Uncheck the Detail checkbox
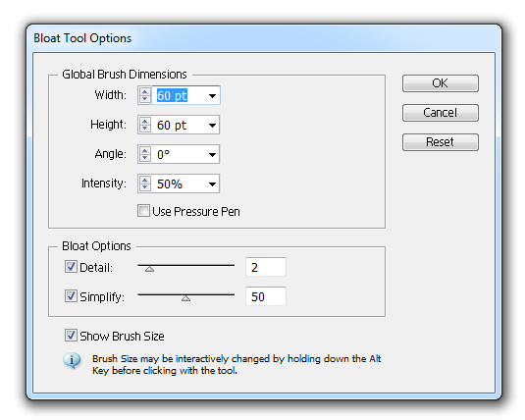 [x=71, y=267]
